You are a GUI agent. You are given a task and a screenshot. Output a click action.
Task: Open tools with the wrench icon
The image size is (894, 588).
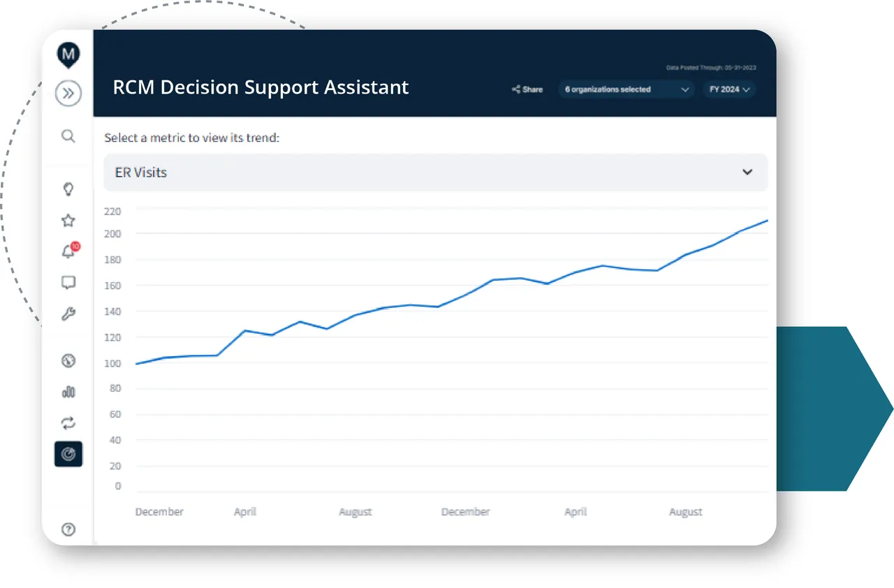tap(68, 314)
